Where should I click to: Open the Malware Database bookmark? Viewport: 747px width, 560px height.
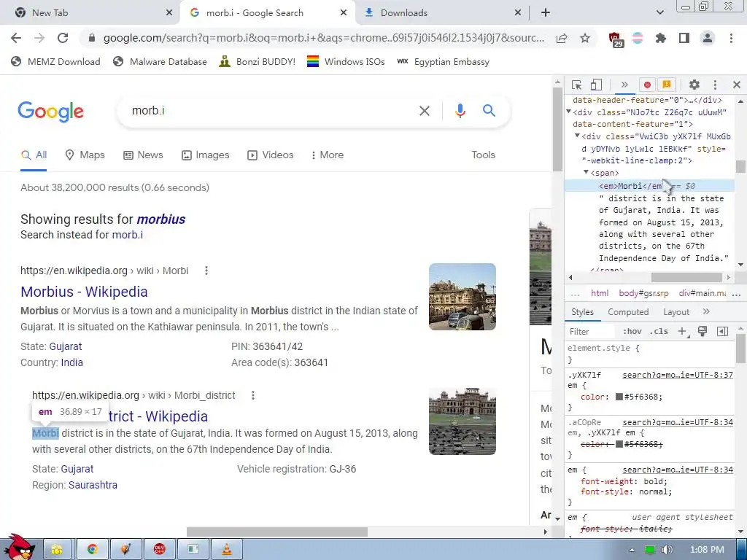160,62
